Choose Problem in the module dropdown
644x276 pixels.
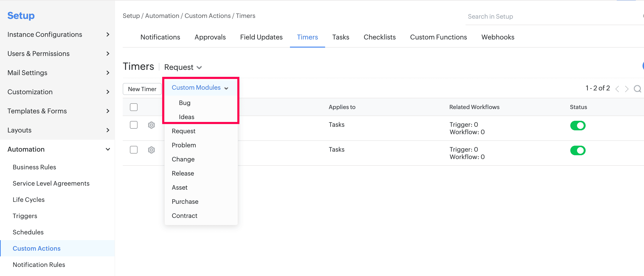click(184, 145)
